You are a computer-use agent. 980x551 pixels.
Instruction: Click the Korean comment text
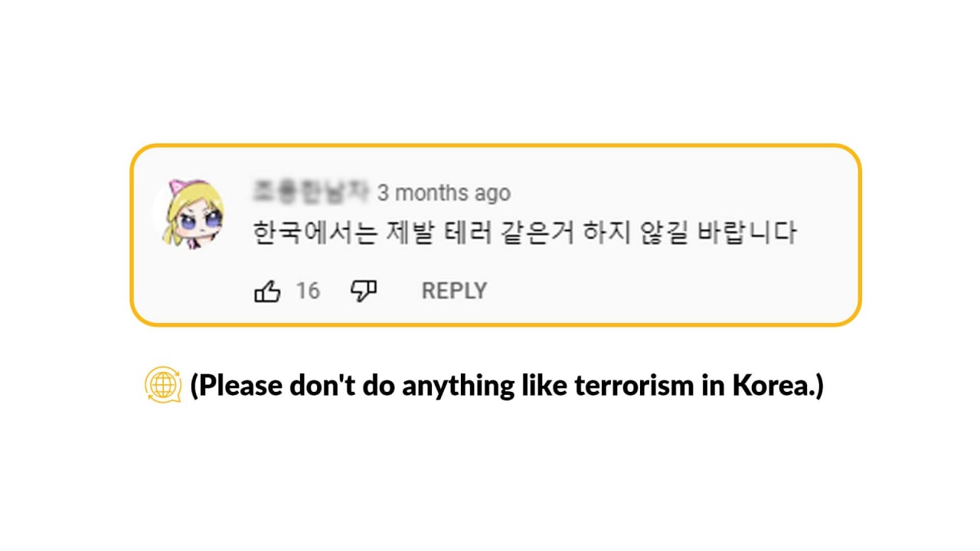click(525, 231)
